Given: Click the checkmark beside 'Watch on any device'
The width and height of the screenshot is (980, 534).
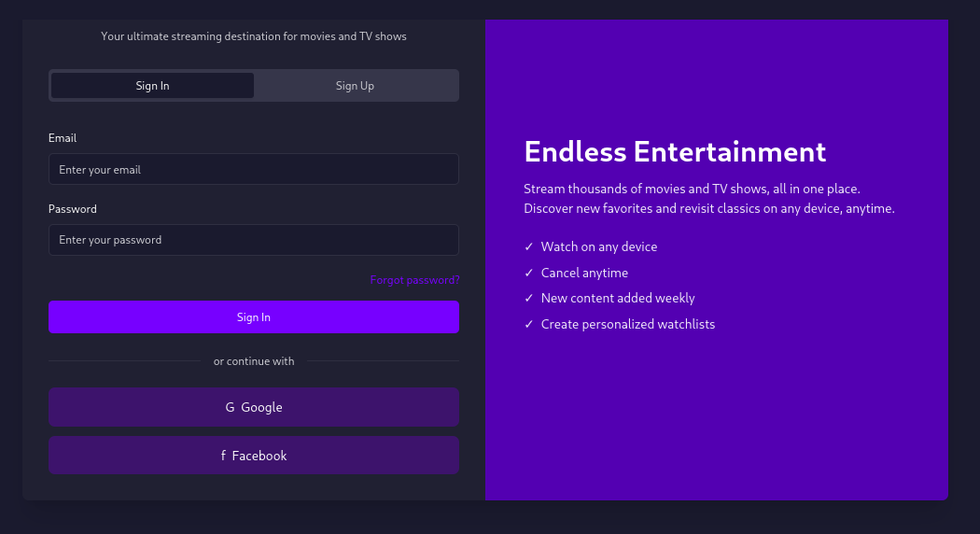Looking at the screenshot, I should (x=529, y=247).
